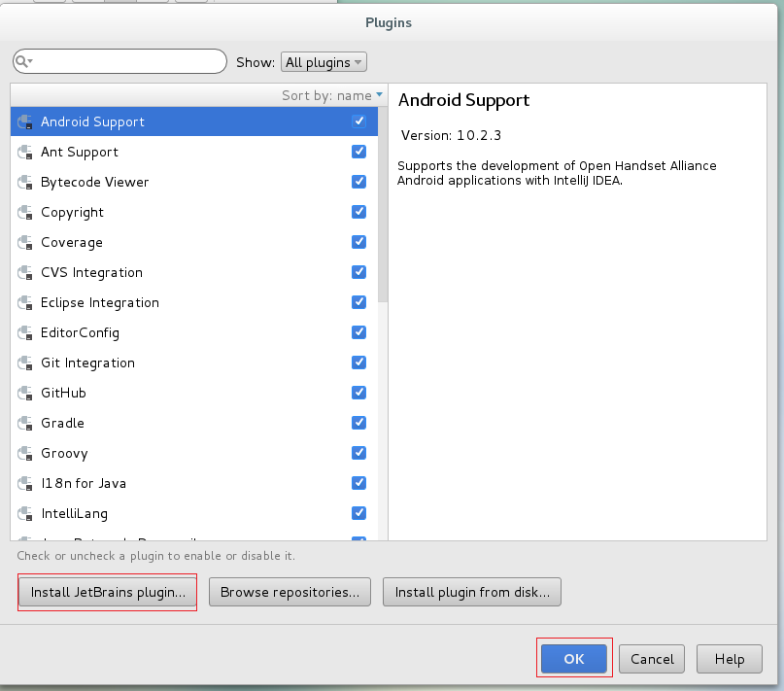The height and width of the screenshot is (691, 784).
Task: Select the Android Support row text
Action: point(92,121)
